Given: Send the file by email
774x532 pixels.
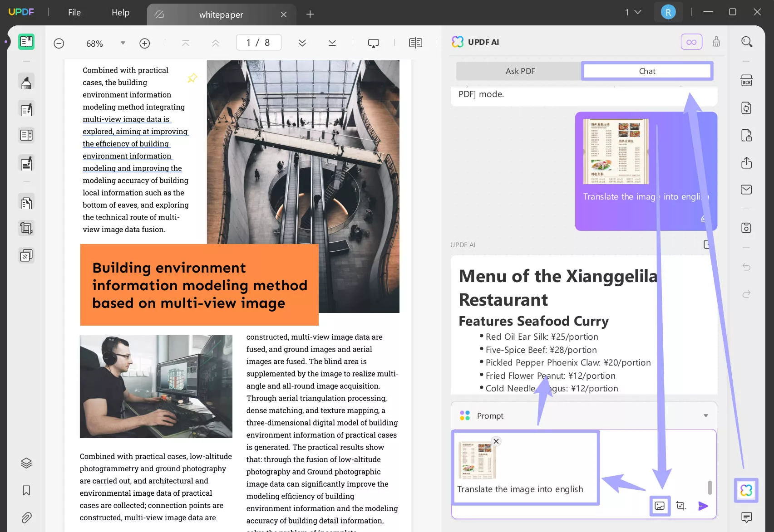Looking at the screenshot, I should tap(747, 190).
